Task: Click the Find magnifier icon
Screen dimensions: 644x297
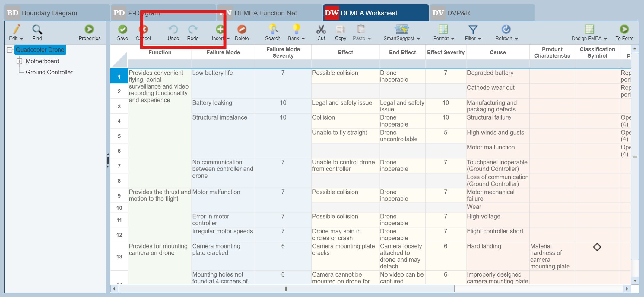Action: point(37,30)
